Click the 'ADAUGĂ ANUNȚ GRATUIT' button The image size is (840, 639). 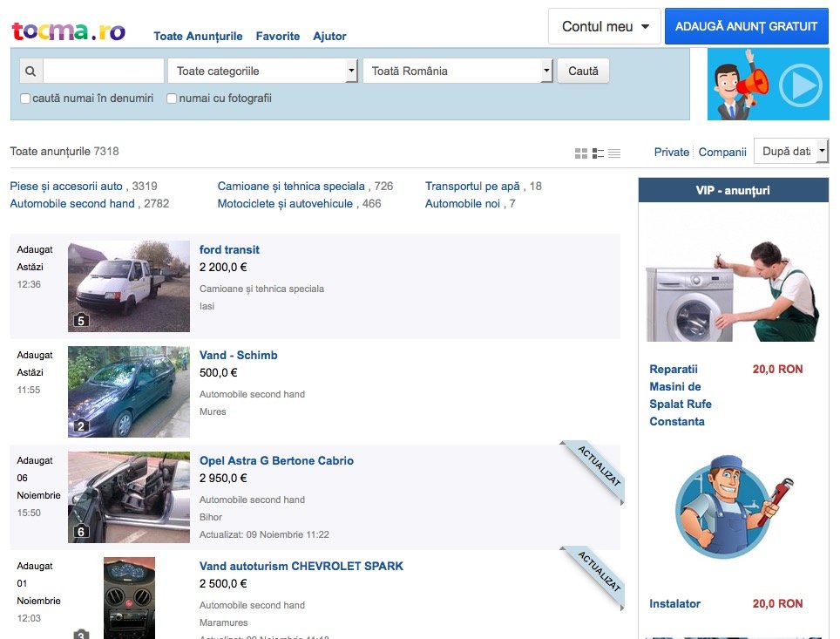[x=747, y=26]
